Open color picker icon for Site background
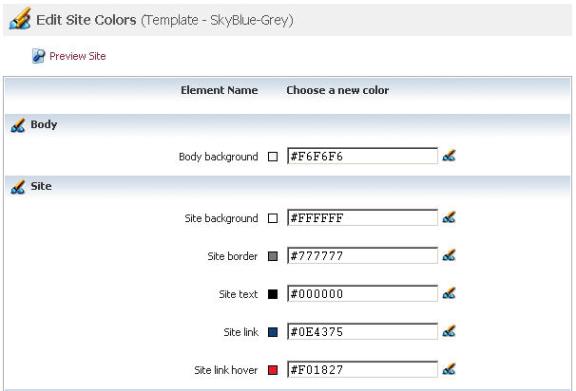Viewport: 576px width, 391px height. [449, 218]
